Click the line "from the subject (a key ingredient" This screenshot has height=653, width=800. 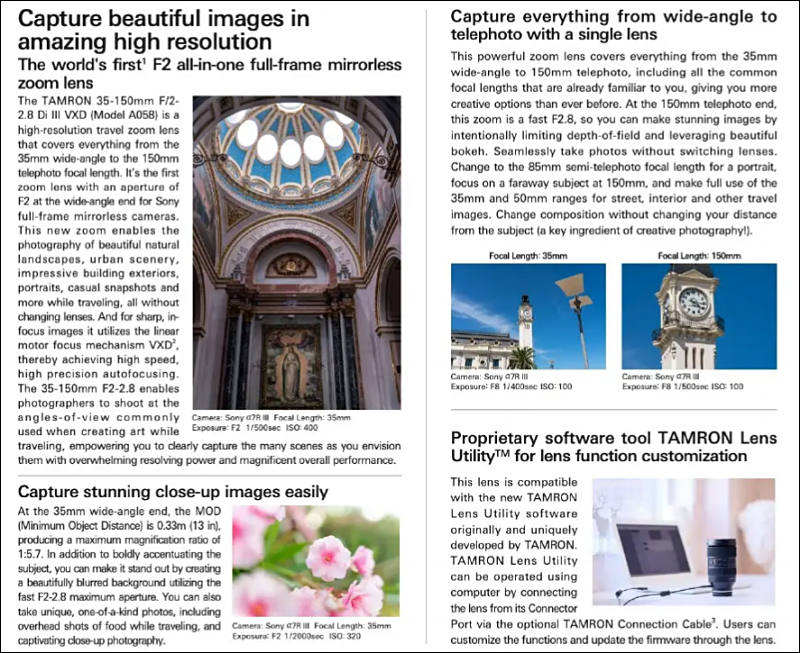click(x=602, y=231)
